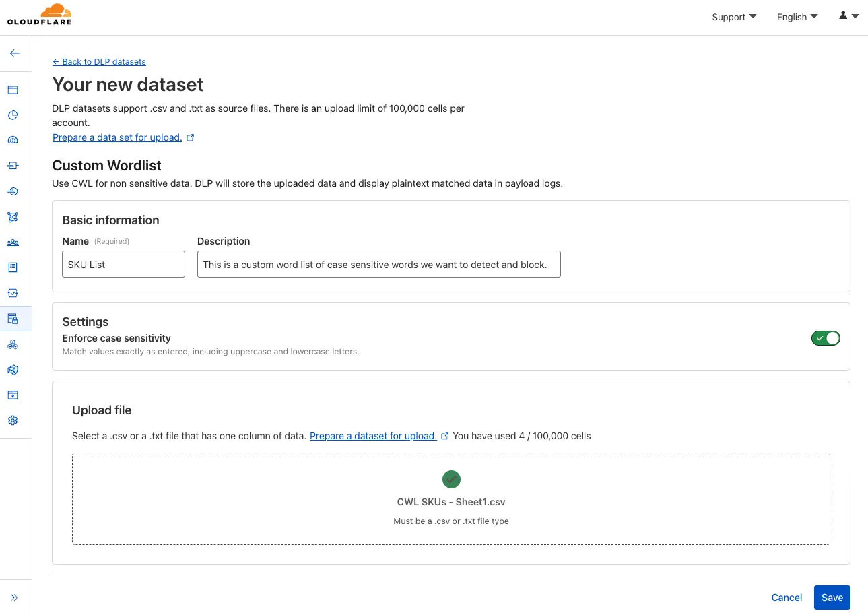This screenshot has width=868, height=613.
Task: Click the Name input field with SKU List
Action: tap(123, 265)
